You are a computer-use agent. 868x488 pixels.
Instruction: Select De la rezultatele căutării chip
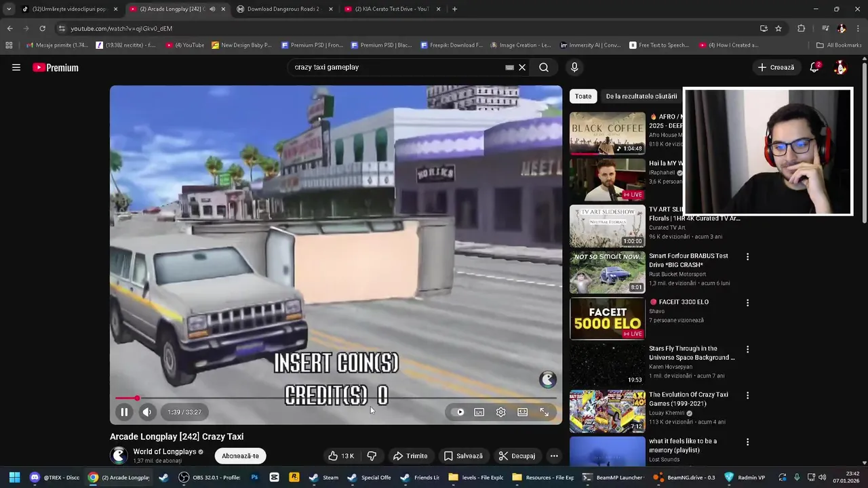tap(642, 96)
